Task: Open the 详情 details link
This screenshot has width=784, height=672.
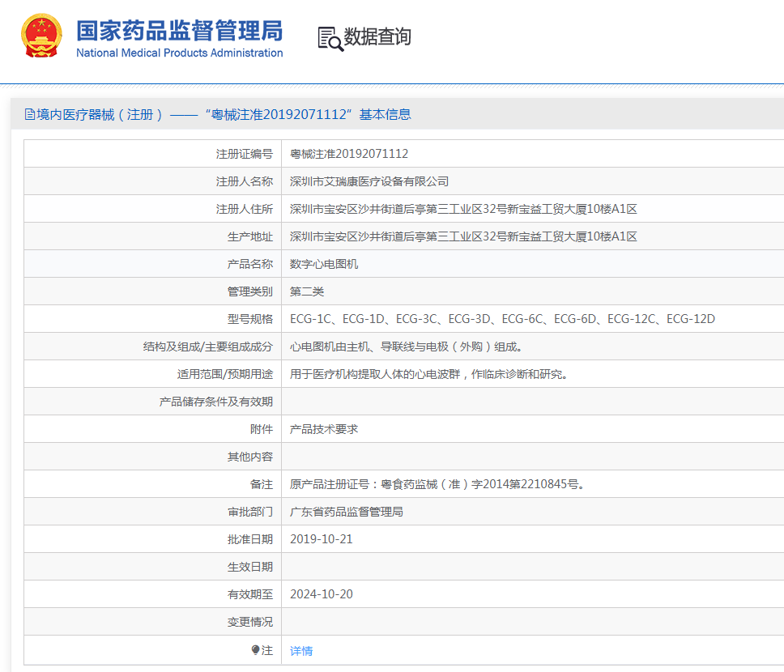Action: (x=301, y=650)
